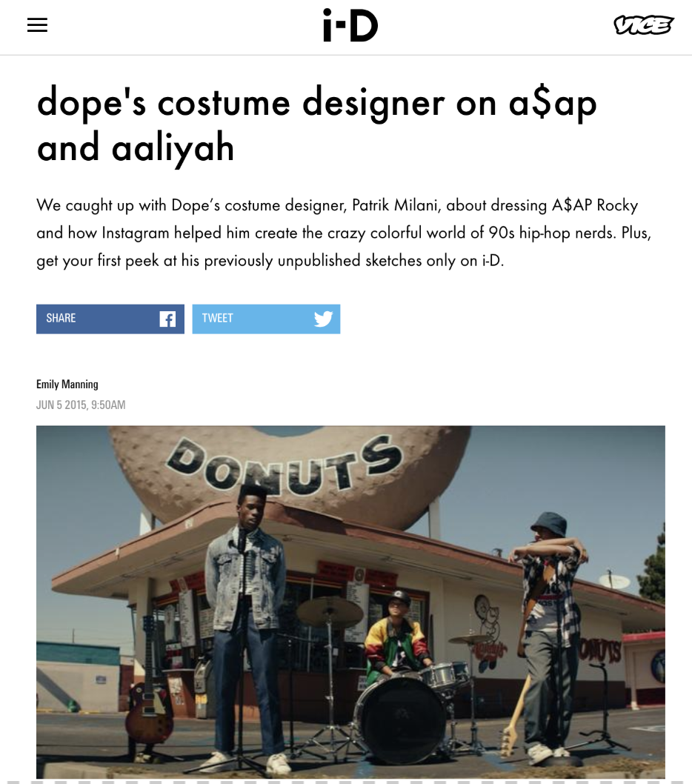Screen dimensions: 692x784
Task: Open the VICE logo link
Action: 644,25
